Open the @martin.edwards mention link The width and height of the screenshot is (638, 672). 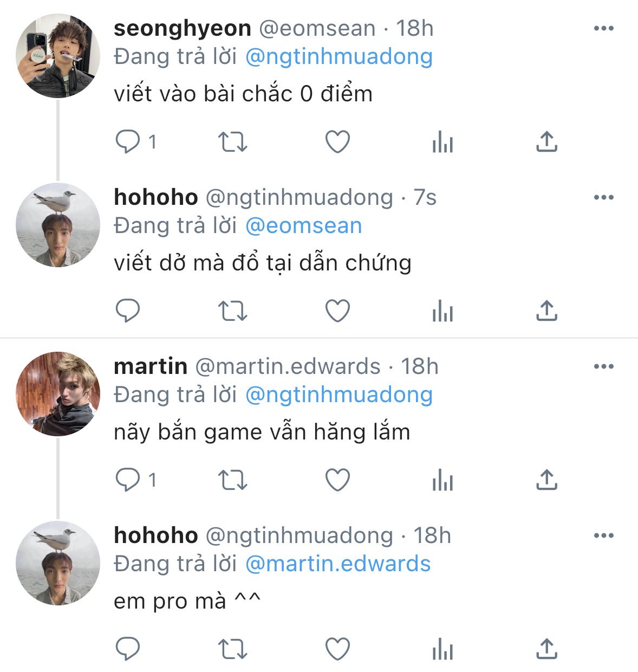coord(338,564)
